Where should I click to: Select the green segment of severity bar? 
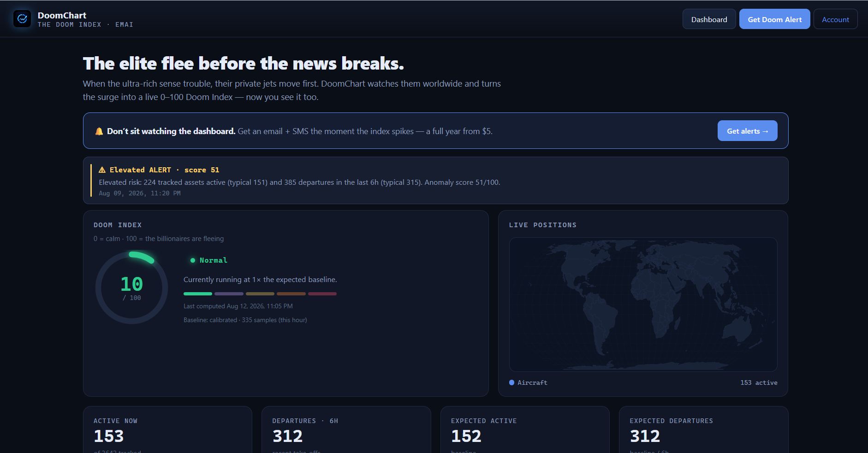click(x=198, y=294)
